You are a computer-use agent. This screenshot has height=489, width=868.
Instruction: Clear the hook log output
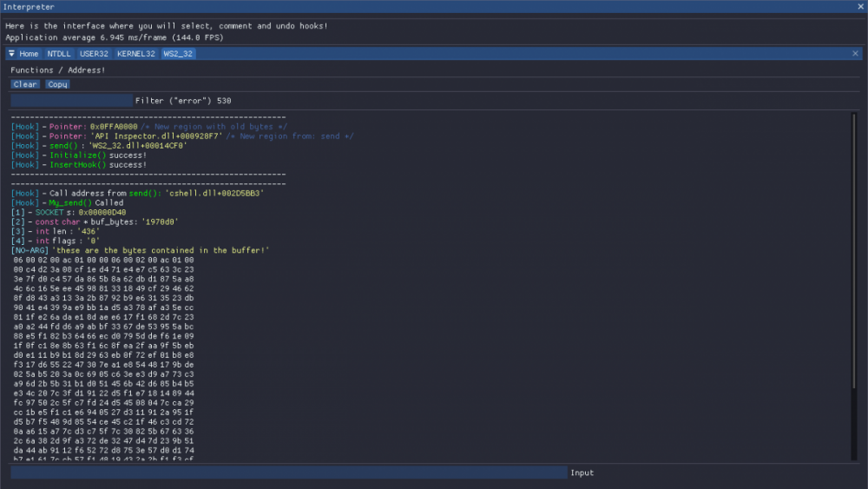[25, 84]
